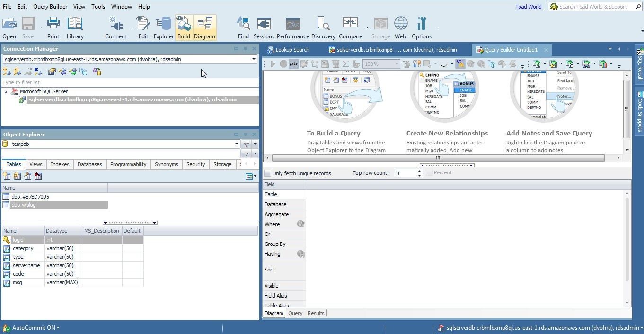Open the dropdown arrow next to Connect

point(132,27)
